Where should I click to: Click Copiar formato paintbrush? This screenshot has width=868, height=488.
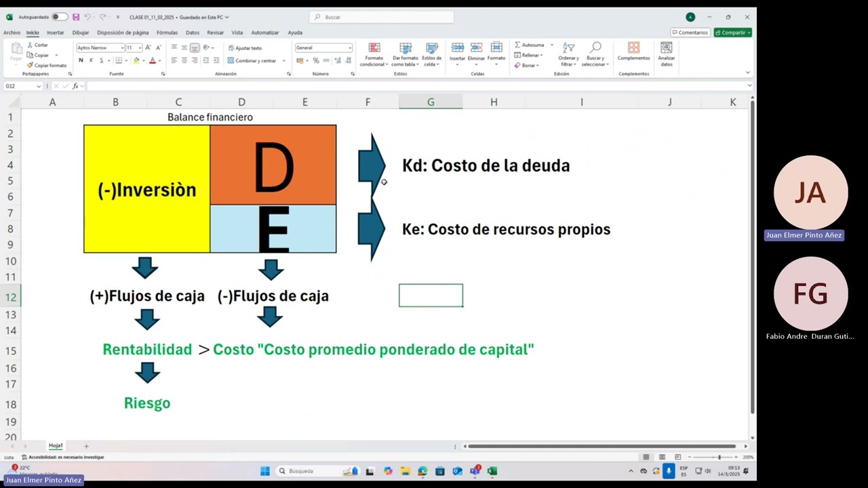47,65
